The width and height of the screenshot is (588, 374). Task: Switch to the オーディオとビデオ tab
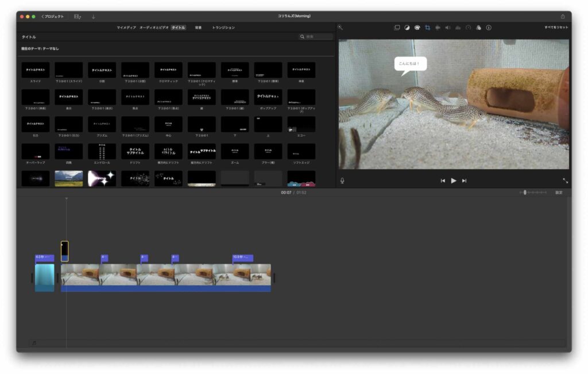154,28
